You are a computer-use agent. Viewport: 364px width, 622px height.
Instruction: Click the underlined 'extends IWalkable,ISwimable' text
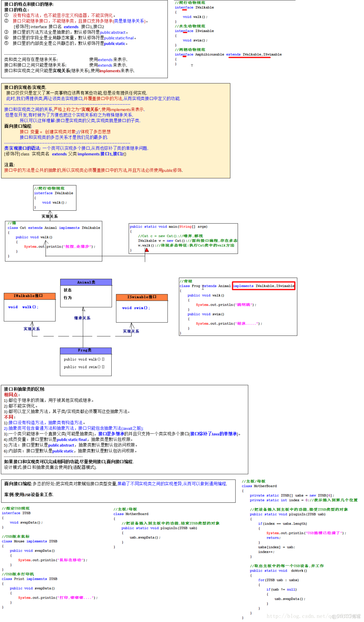(254, 54)
